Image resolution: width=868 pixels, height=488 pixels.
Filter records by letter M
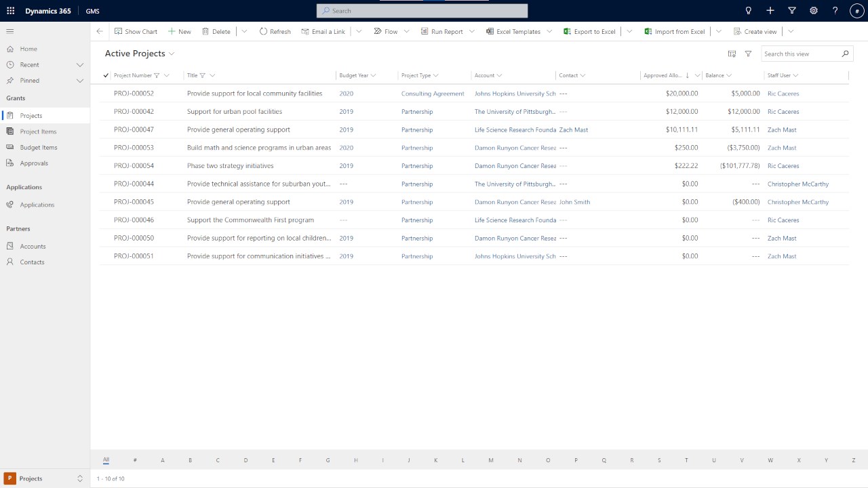[x=491, y=460]
